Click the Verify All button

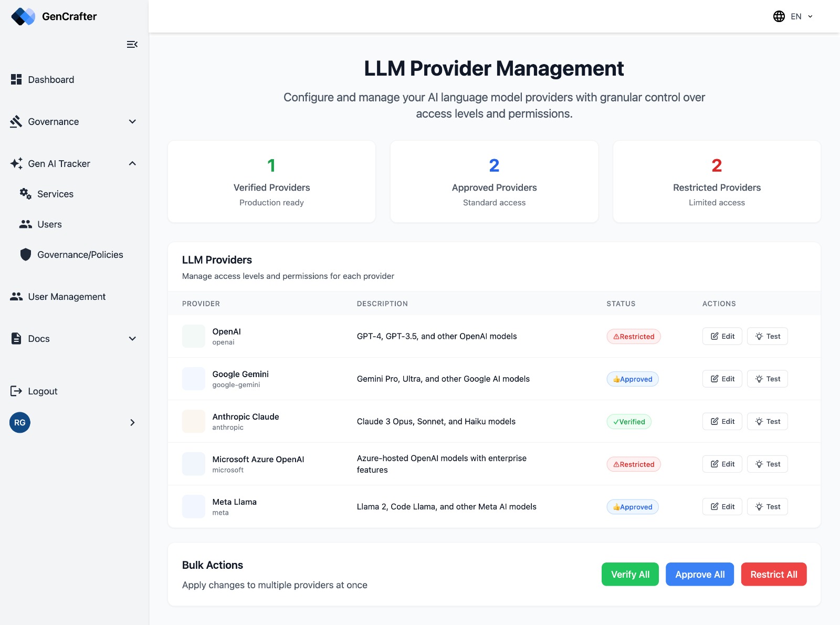point(630,574)
